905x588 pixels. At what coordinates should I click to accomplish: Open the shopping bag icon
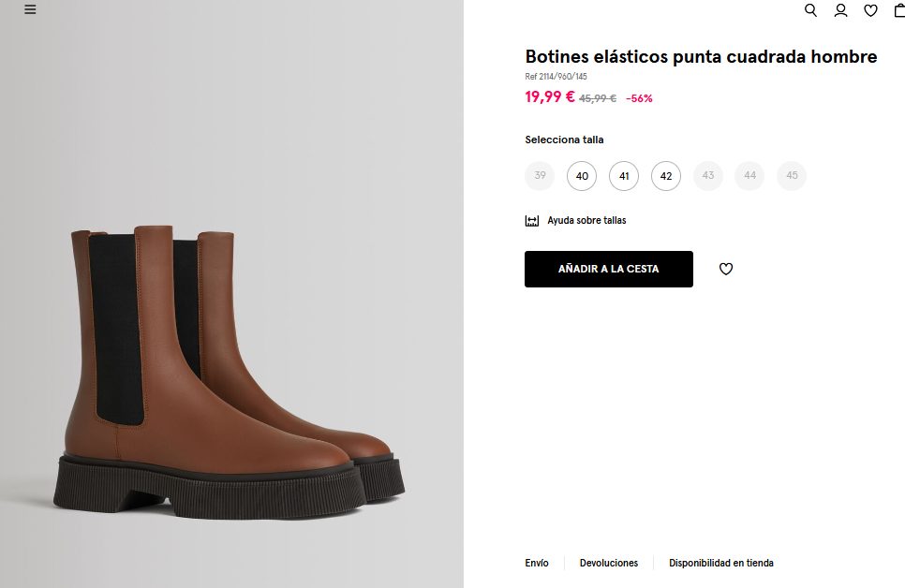pos(899,10)
